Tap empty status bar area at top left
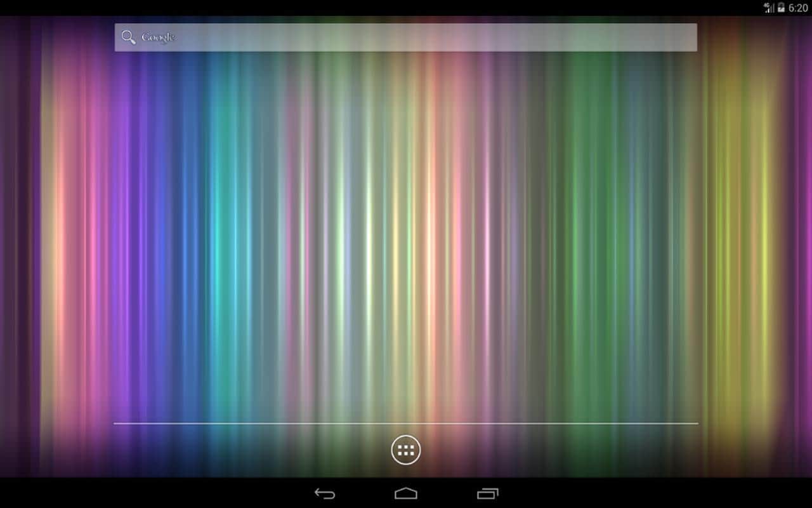 click(190, 8)
